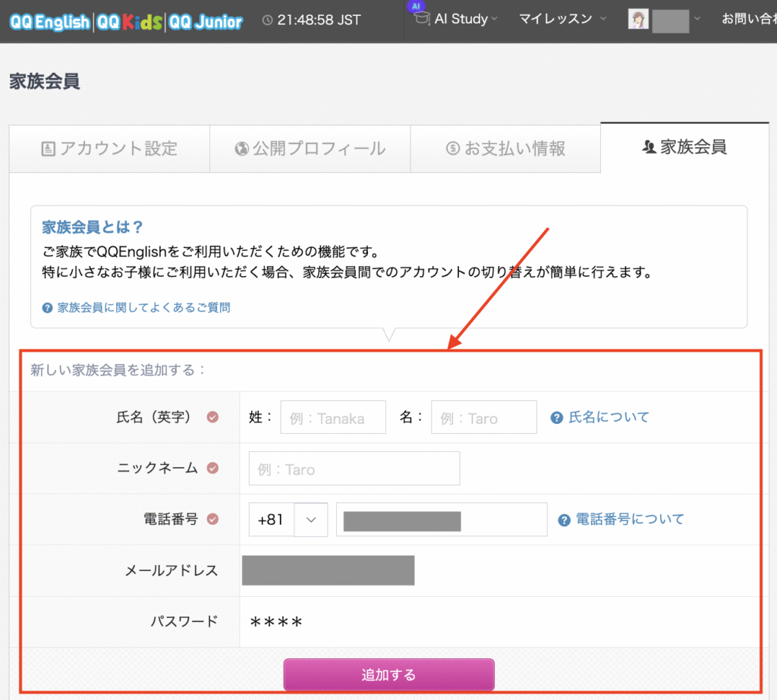
Task: Switch to the 公開プロフィール tab
Action: (x=310, y=149)
